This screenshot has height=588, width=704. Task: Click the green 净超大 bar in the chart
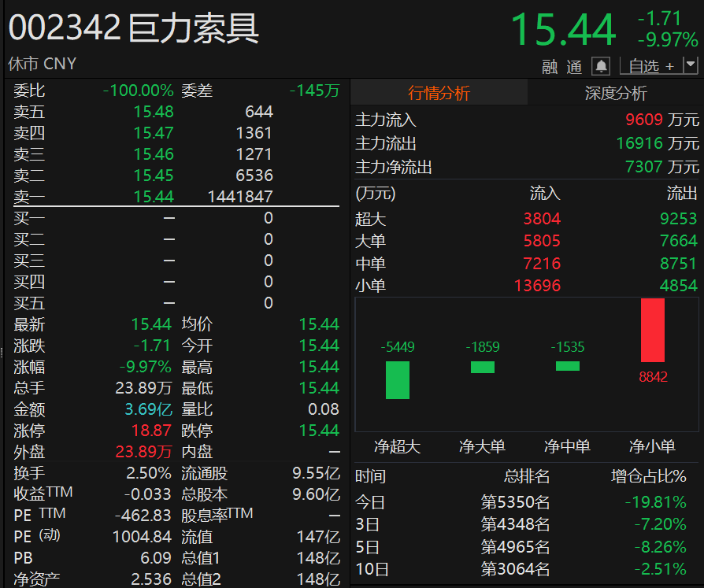coord(396,381)
